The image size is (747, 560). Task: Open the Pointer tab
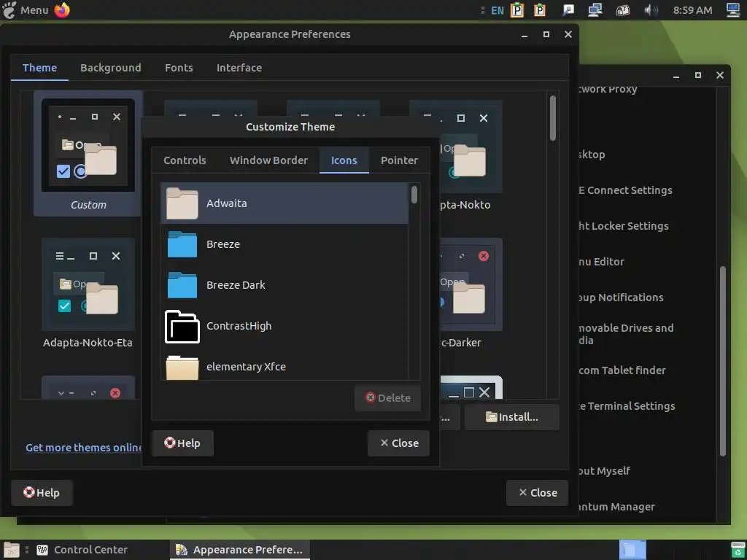(399, 160)
